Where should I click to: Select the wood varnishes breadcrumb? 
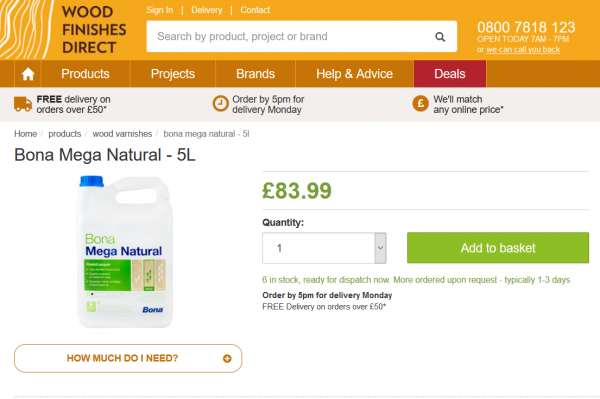[122, 134]
